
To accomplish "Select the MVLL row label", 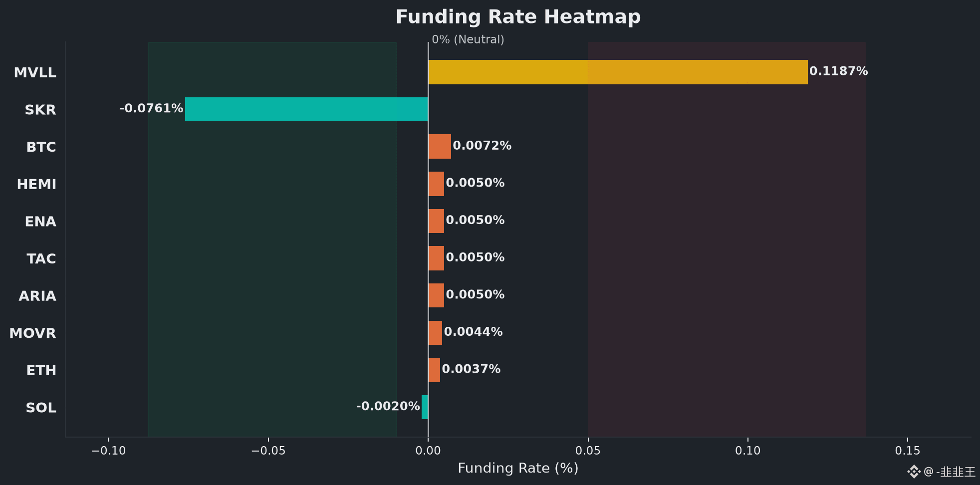I will [35, 72].
